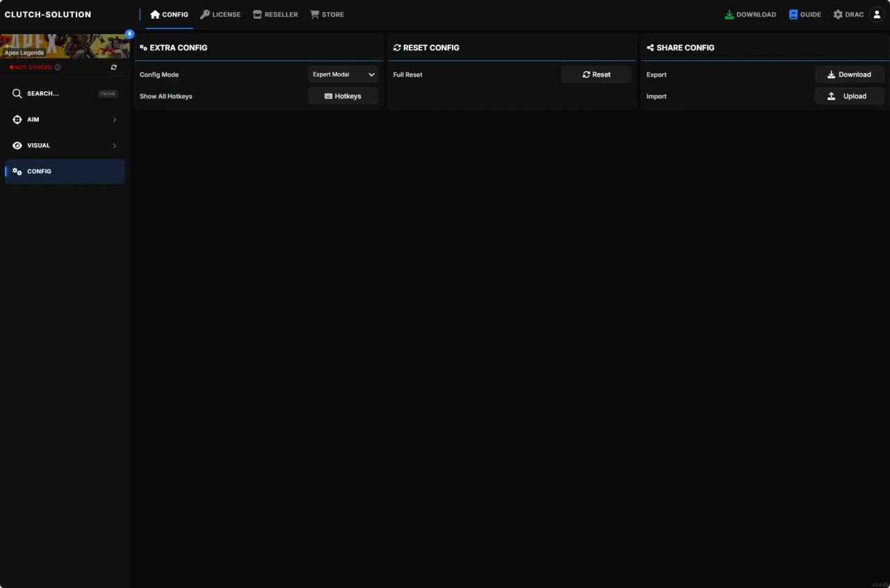Click the info icon beside NOT SYNCED

point(57,67)
